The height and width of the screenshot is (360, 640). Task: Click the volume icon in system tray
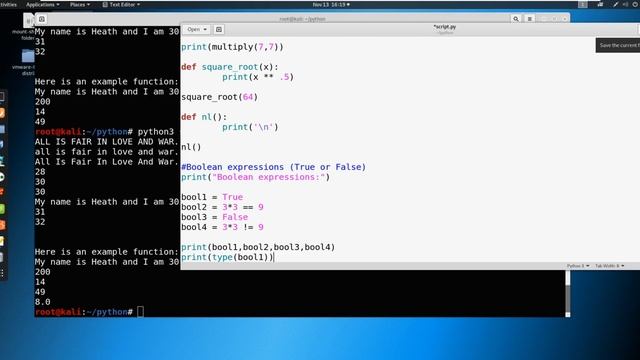626,4
